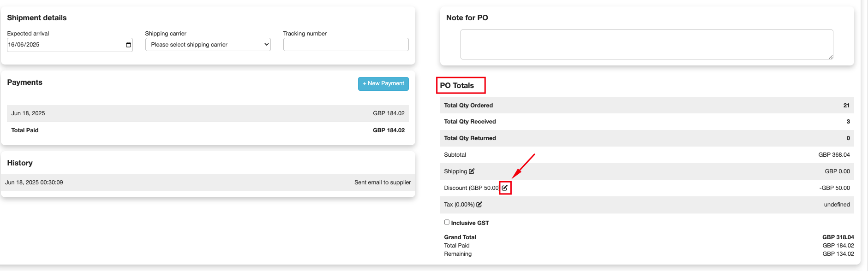Screen dimensions: 868x271
Task: Open the Tax rate edit icon
Action: [x=479, y=204]
